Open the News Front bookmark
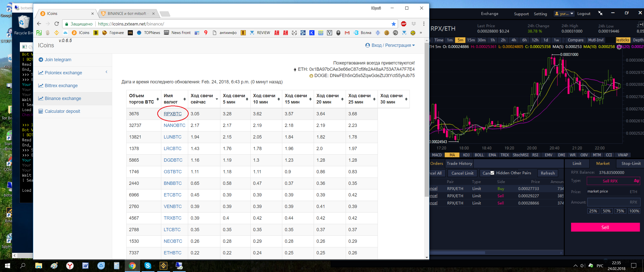The width and height of the screenshot is (644, 272). 178,33
